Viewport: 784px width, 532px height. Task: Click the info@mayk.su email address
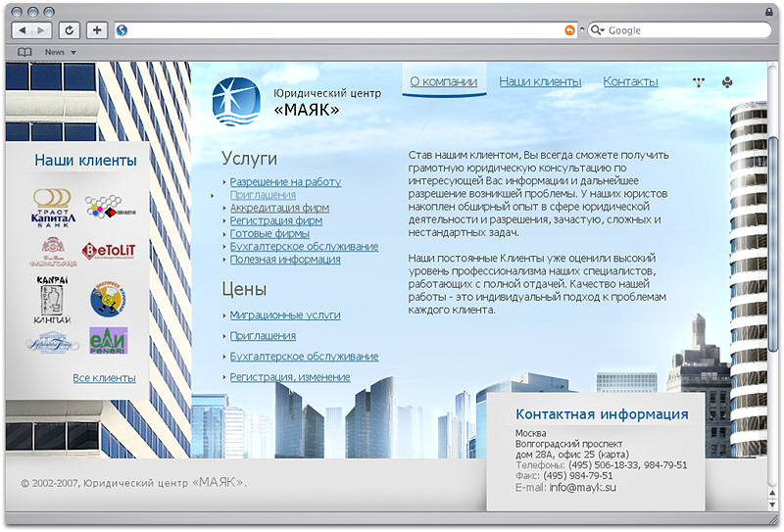582,487
